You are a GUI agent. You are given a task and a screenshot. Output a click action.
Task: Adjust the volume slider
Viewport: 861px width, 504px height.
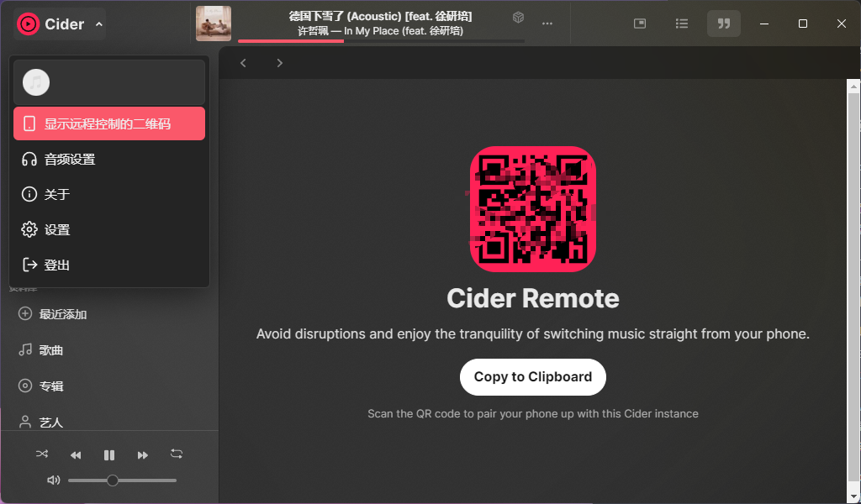point(113,480)
